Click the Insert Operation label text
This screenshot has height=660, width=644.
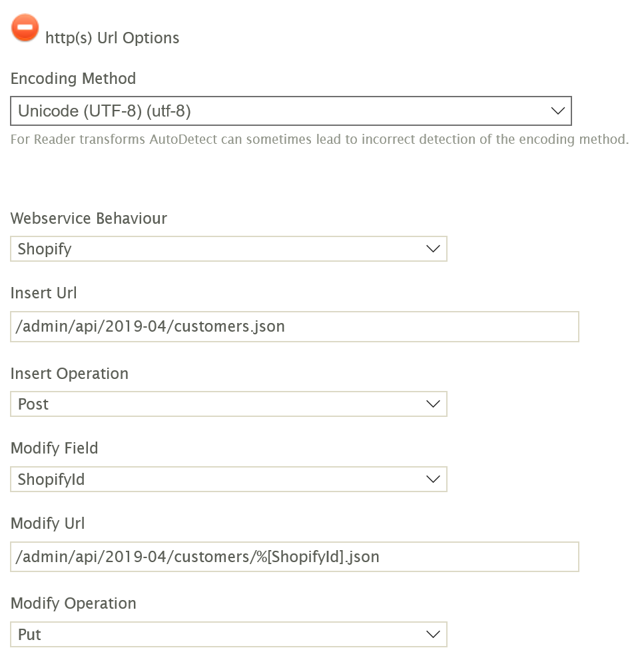click(x=69, y=374)
